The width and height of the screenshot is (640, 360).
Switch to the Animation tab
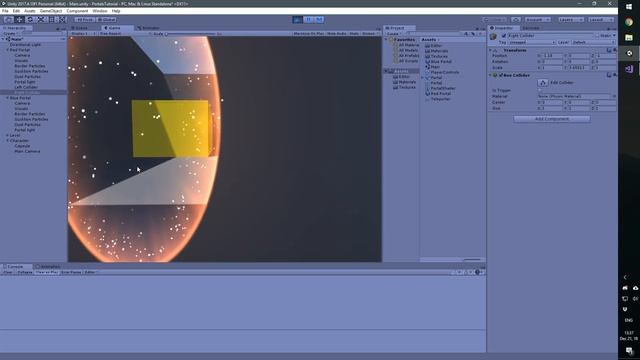[x=49, y=267]
